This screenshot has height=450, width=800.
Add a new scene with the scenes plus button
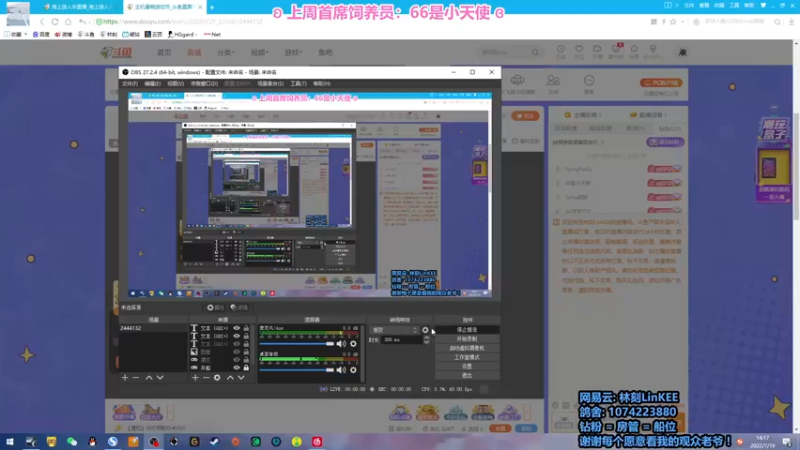pos(125,378)
